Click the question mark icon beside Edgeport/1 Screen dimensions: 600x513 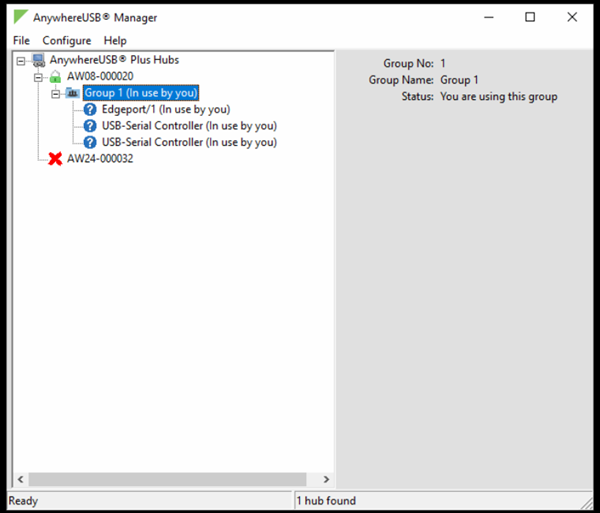[x=90, y=109]
